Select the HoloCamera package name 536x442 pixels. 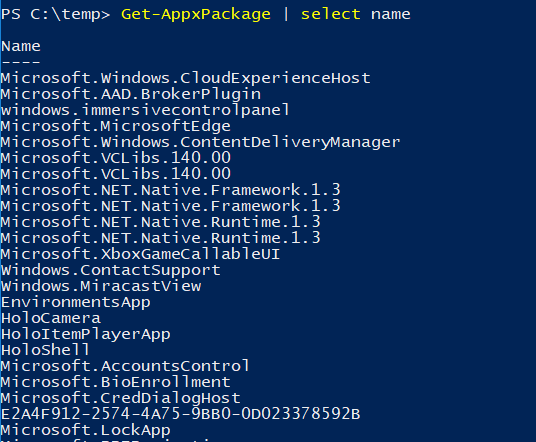click(x=51, y=318)
